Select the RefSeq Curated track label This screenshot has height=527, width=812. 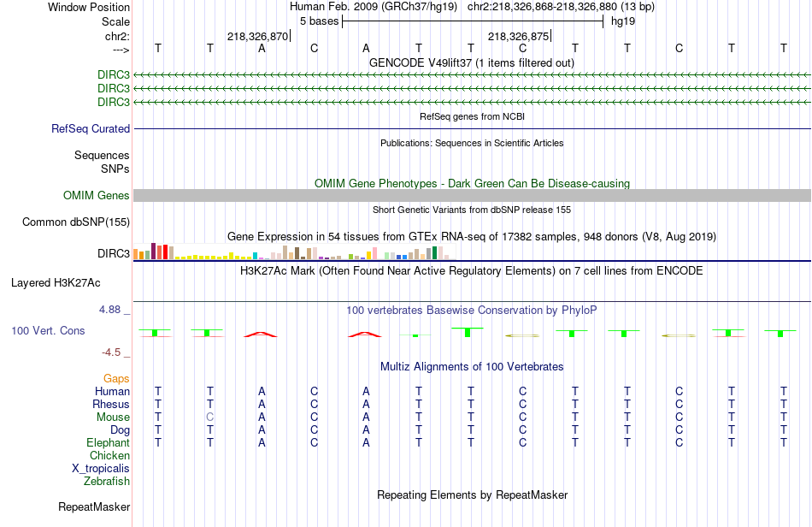[x=90, y=128]
